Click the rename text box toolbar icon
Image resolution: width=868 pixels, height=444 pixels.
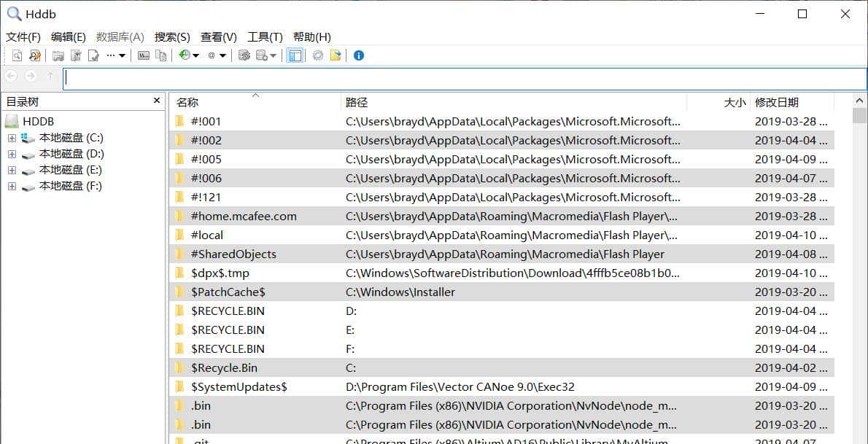pyautogui.click(x=144, y=55)
